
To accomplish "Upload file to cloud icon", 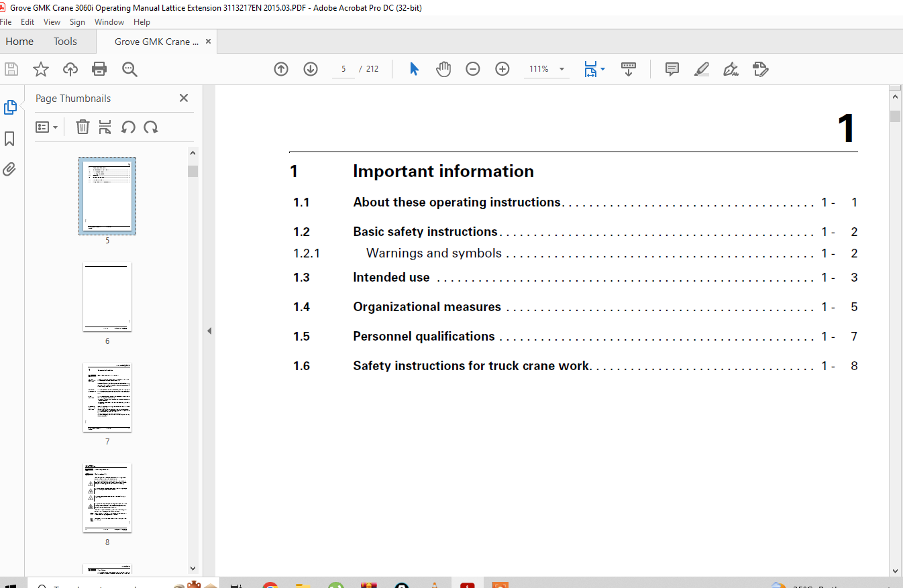I will click(x=70, y=69).
